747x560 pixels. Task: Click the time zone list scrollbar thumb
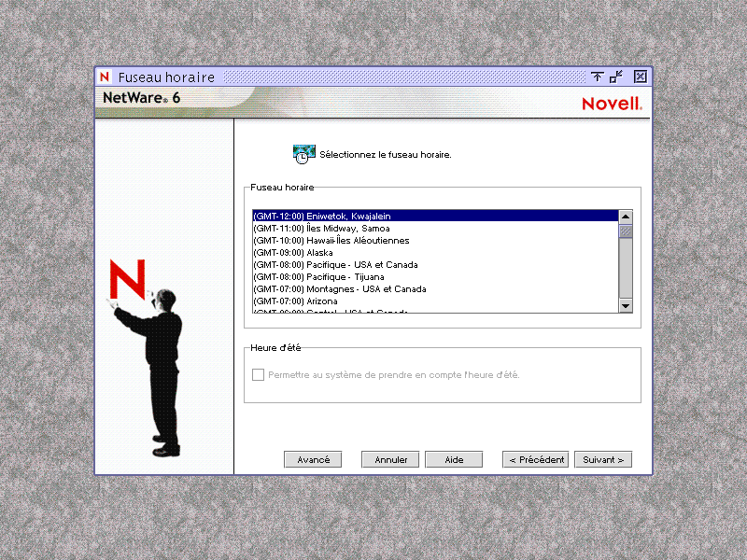click(626, 231)
